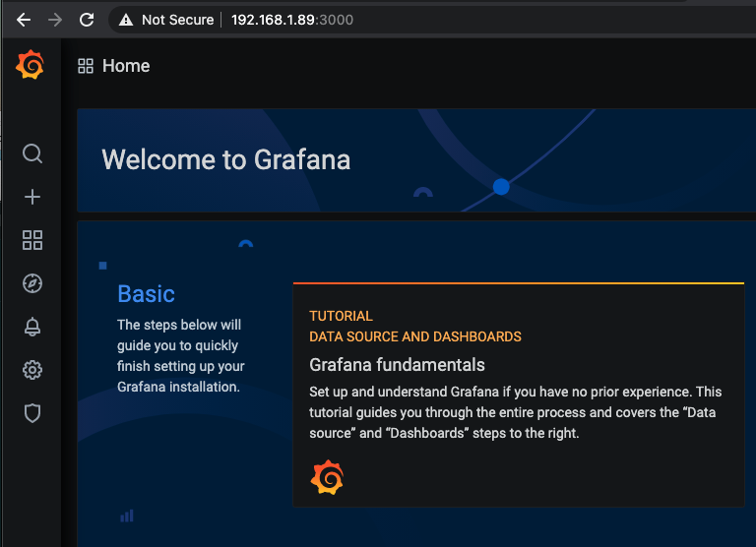
Task: Open the Home dashboard picker title
Action: click(126, 66)
